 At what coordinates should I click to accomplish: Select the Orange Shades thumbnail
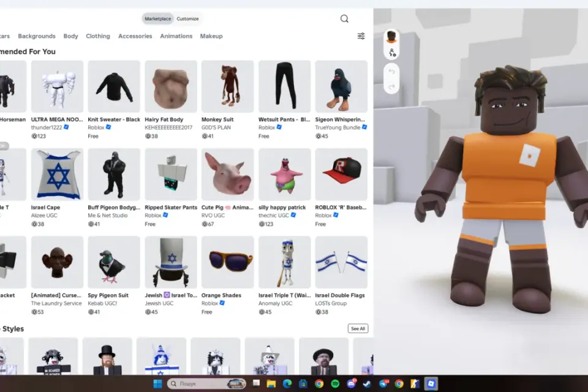(228, 262)
